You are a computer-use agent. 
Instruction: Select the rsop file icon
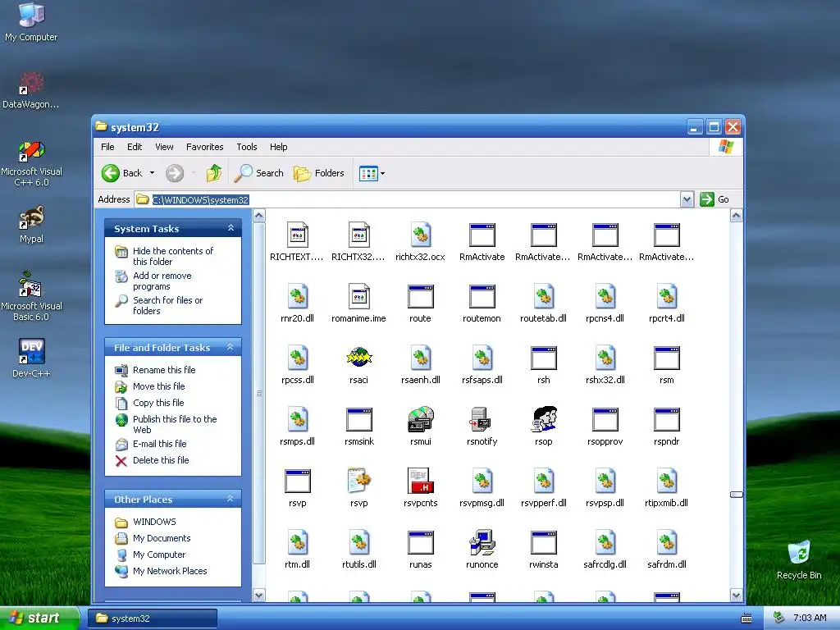544,419
